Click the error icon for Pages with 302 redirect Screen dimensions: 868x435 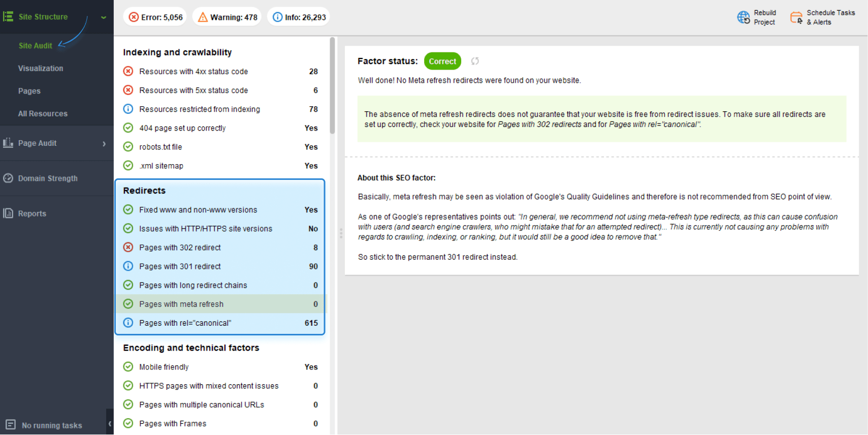coord(128,247)
